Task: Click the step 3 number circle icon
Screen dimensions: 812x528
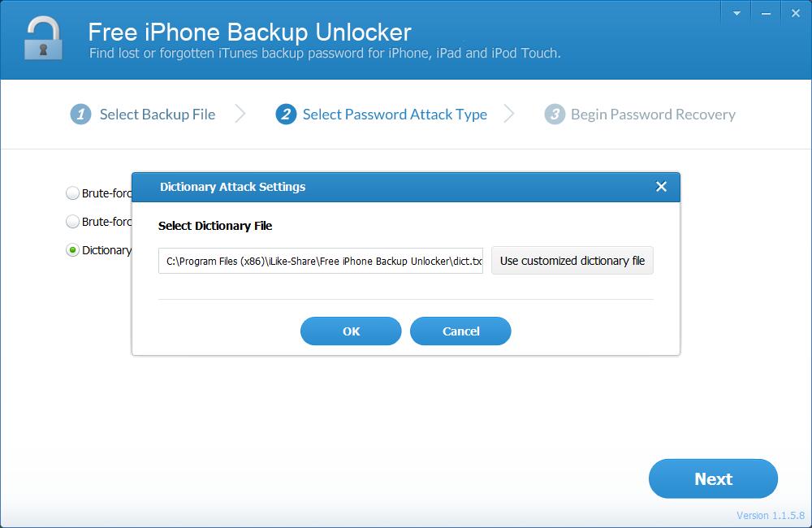Action: [x=554, y=114]
